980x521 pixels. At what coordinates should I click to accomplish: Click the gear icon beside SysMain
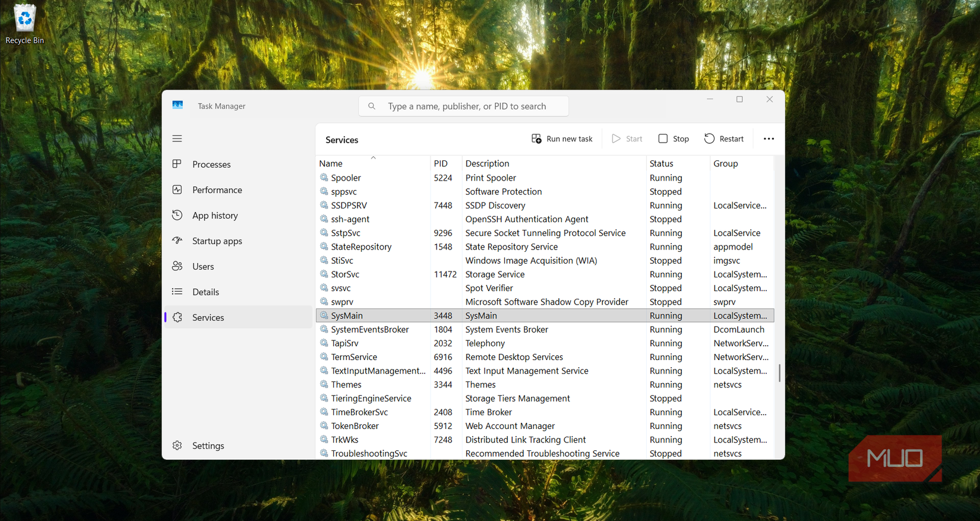pyautogui.click(x=324, y=315)
